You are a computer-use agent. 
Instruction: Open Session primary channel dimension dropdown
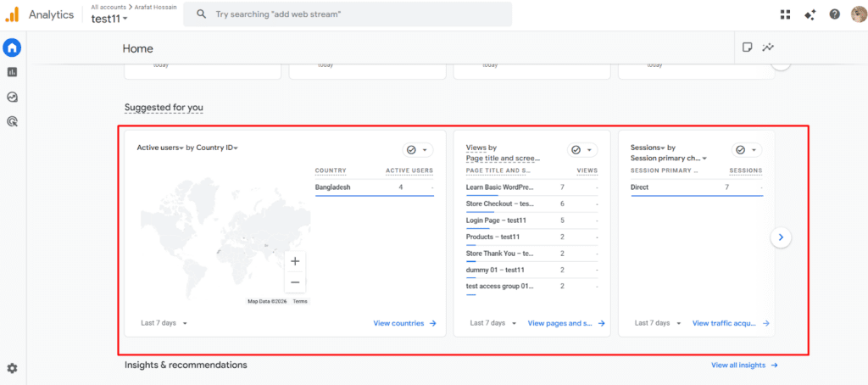pos(669,159)
